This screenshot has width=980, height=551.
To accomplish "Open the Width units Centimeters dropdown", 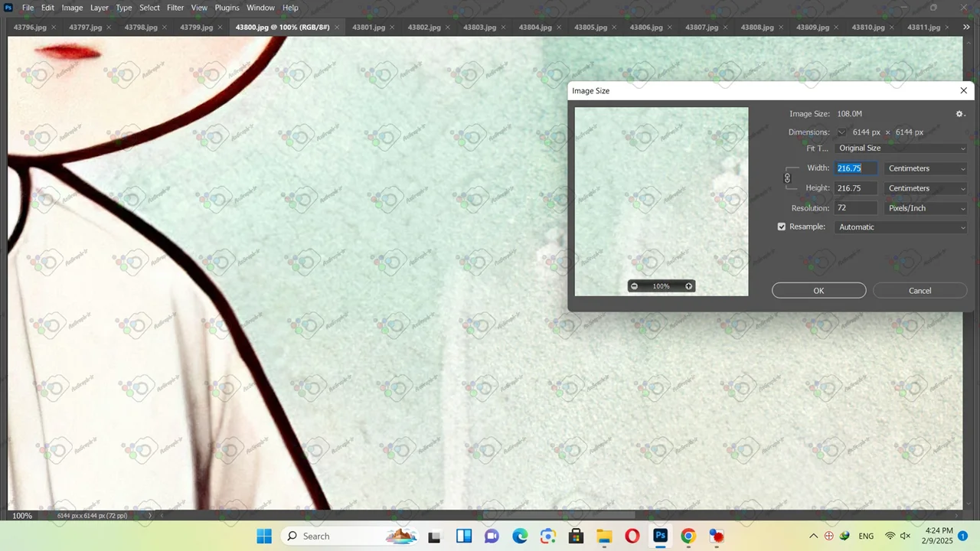I will [x=926, y=168].
